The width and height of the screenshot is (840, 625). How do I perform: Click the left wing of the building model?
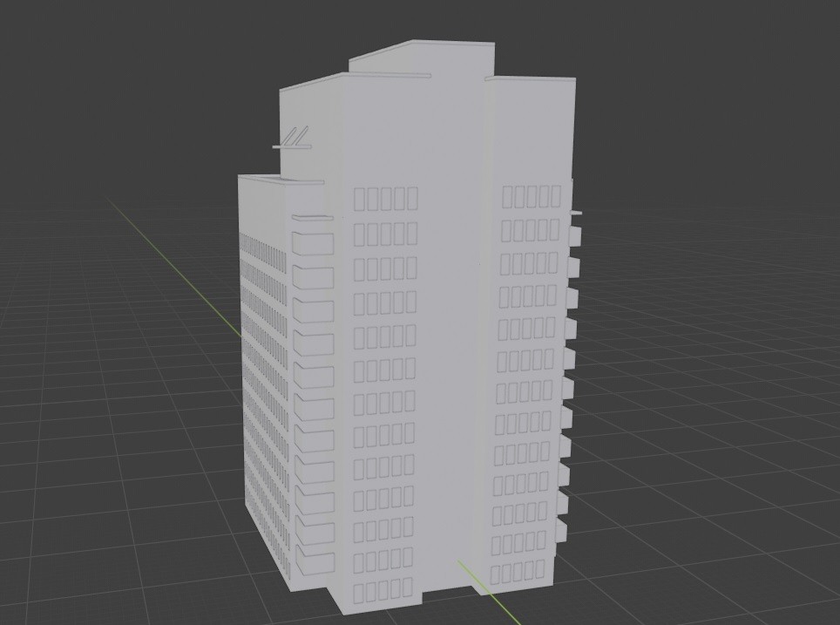(261, 392)
